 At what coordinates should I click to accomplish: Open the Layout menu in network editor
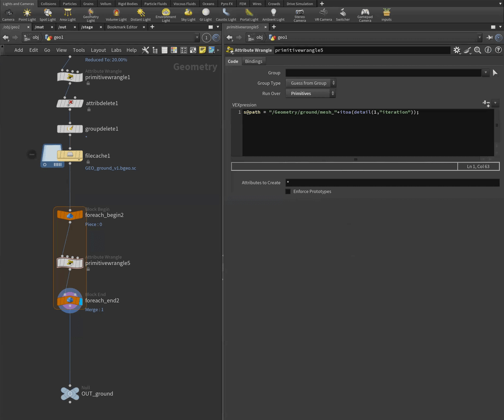98,50
